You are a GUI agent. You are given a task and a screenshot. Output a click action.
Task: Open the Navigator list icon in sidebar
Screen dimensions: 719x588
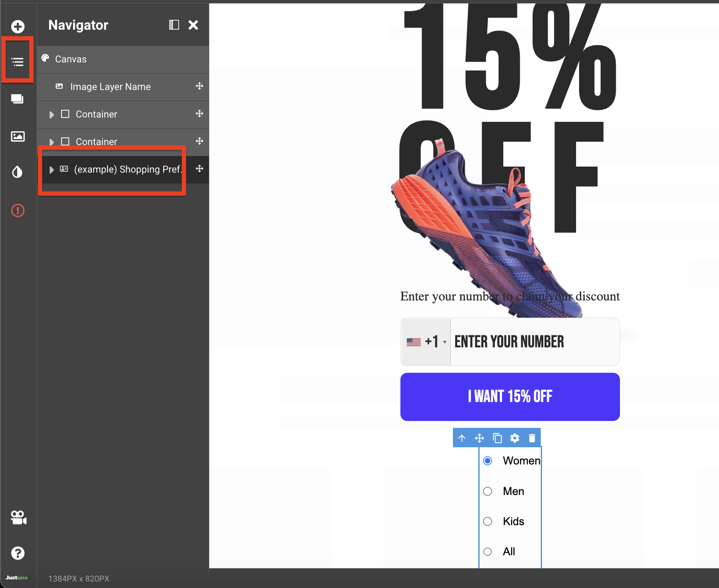[18, 62]
